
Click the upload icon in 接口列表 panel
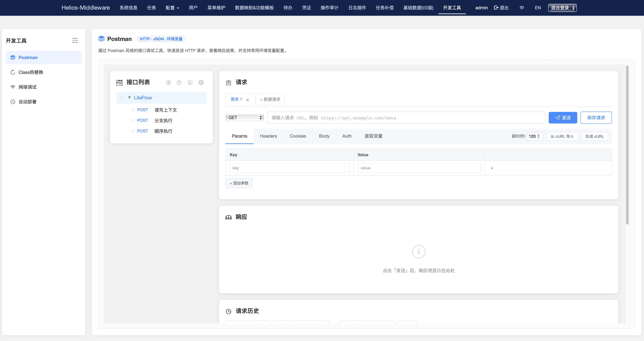179,82
